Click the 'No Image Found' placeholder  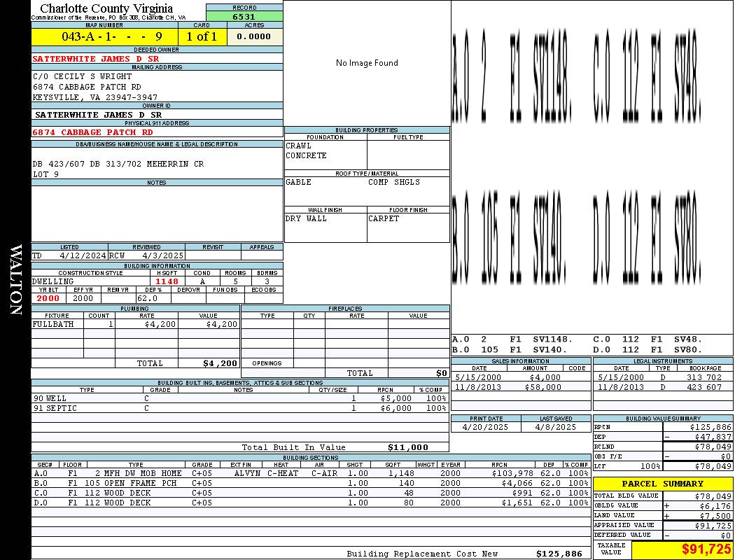click(367, 63)
